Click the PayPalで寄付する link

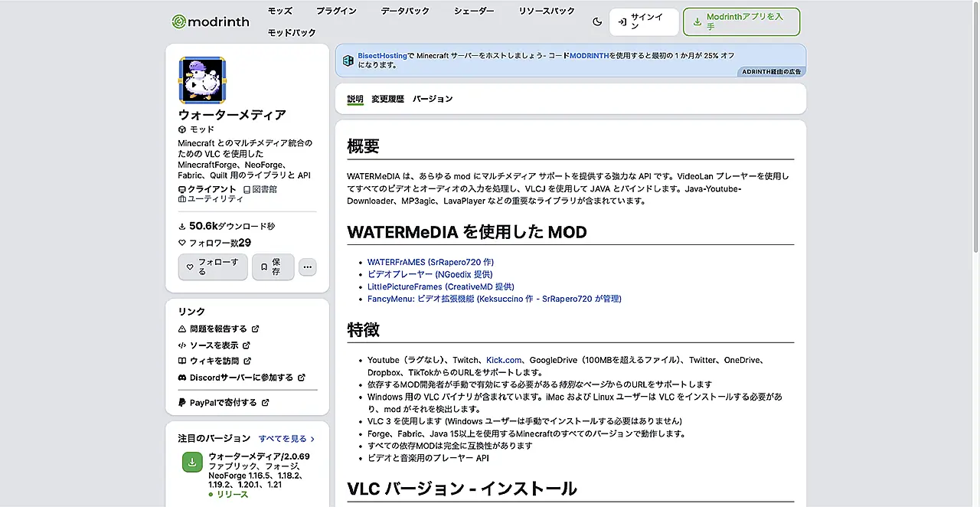pos(223,402)
